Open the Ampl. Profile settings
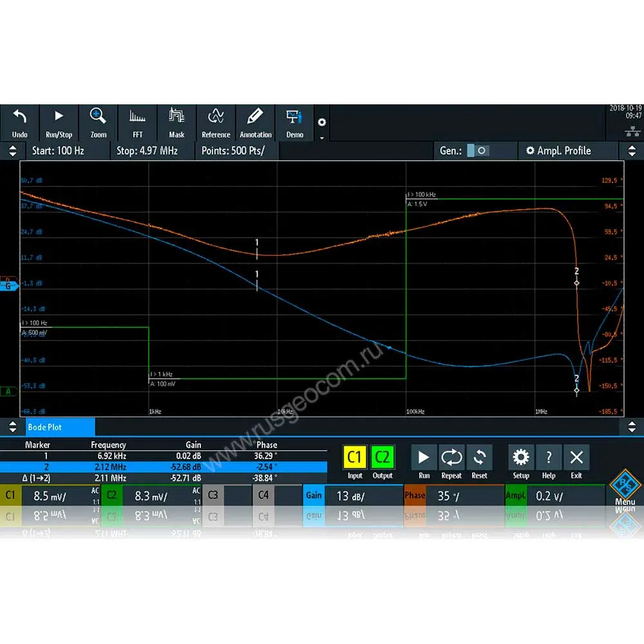Viewport: 644px width, 644px height. point(558,151)
